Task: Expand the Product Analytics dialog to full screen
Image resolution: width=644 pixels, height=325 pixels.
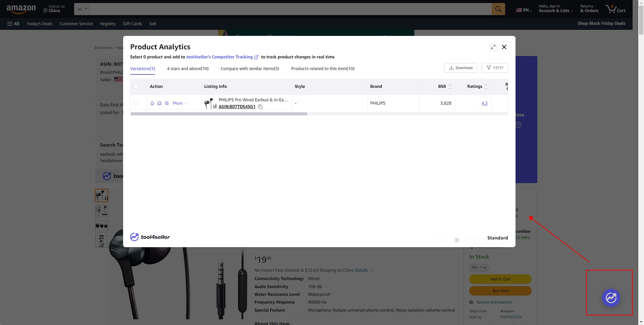Action: point(493,47)
